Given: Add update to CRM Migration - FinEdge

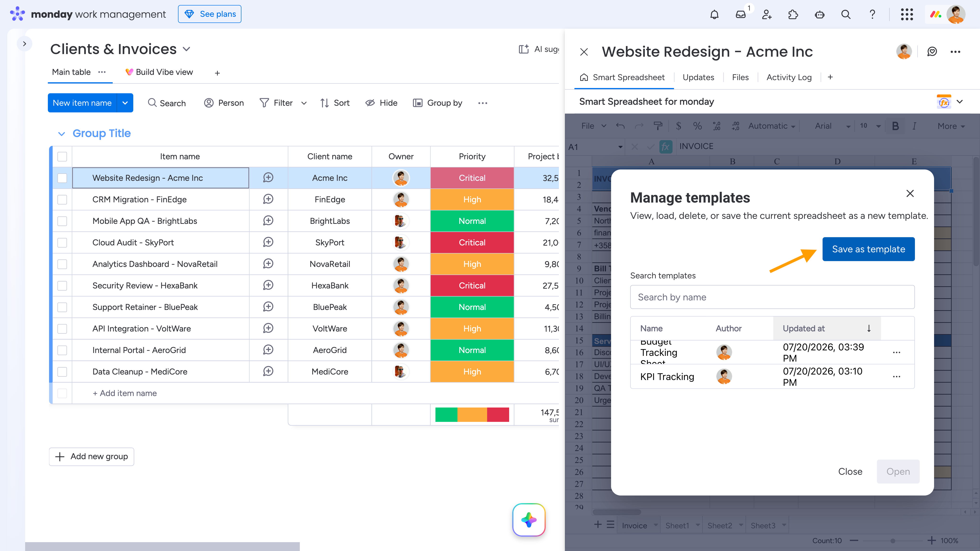Looking at the screenshot, I should pyautogui.click(x=268, y=199).
